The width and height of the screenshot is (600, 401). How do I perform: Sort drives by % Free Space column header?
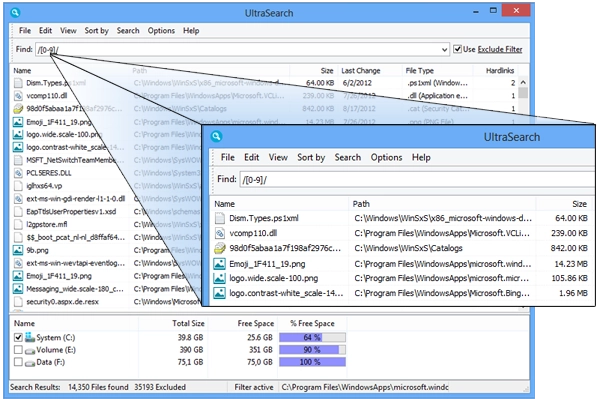tap(312, 324)
